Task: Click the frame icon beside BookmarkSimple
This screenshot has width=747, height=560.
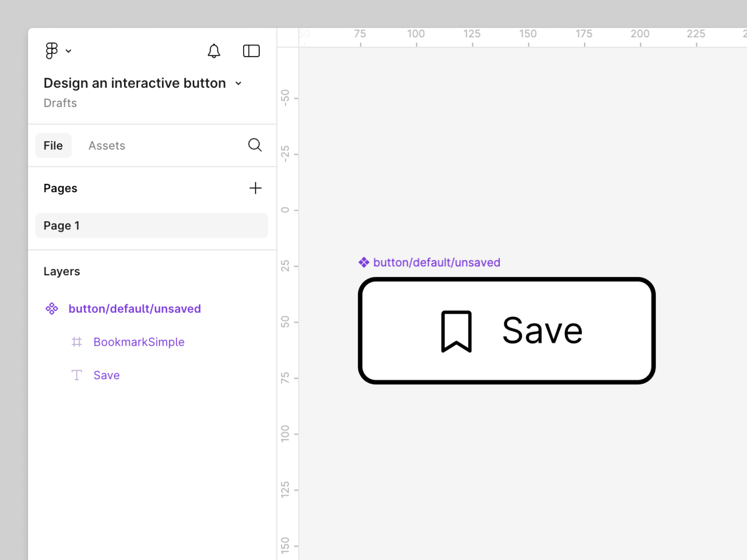Action: [x=77, y=342]
